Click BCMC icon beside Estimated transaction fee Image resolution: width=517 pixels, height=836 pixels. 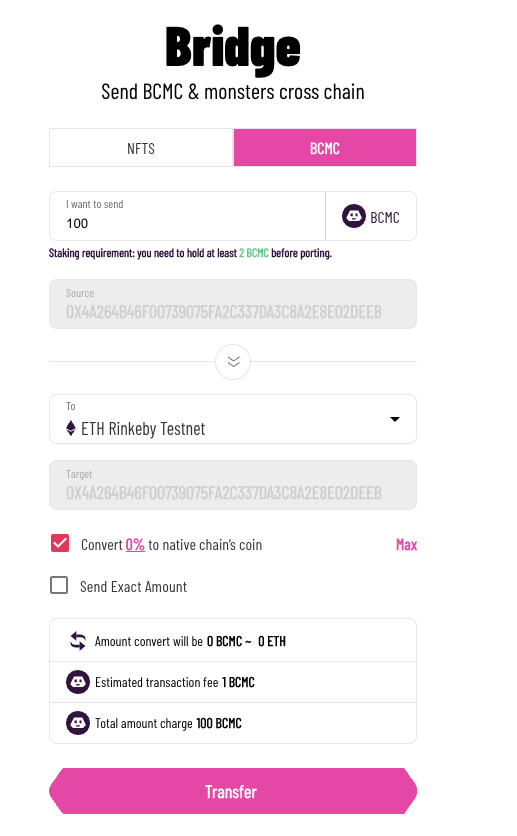click(78, 682)
